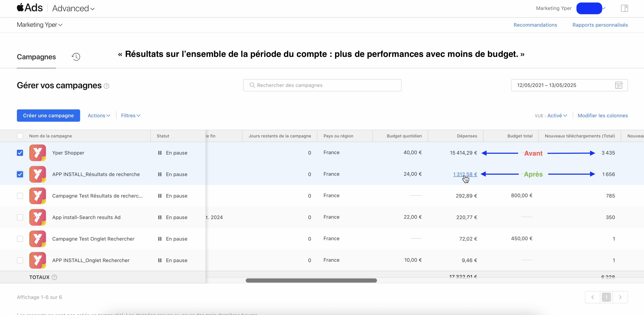Click pause icon for Campagne Test Résultats de recherc...
This screenshot has height=315, width=644.
(160, 196)
